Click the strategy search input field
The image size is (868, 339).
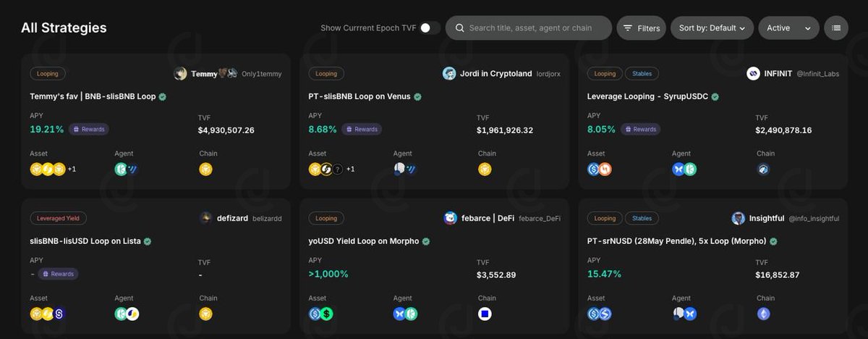pyautogui.click(x=529, y=28)
